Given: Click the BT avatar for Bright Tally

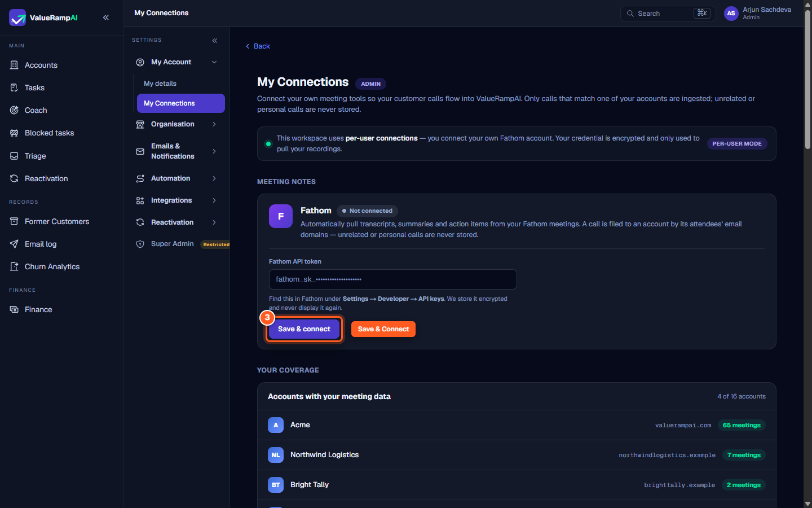Looking at the screenshot, I should tap(276, 485).
